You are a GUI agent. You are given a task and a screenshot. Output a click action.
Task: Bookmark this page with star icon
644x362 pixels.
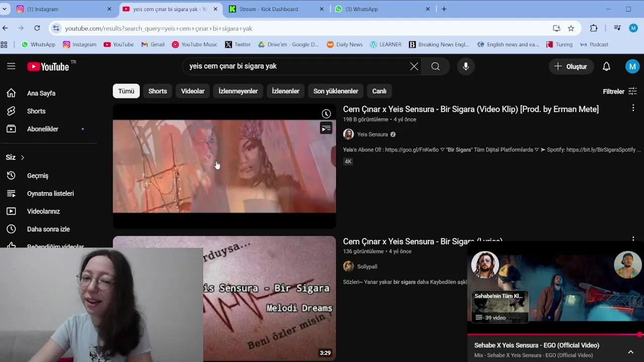(x=571, y=28)
